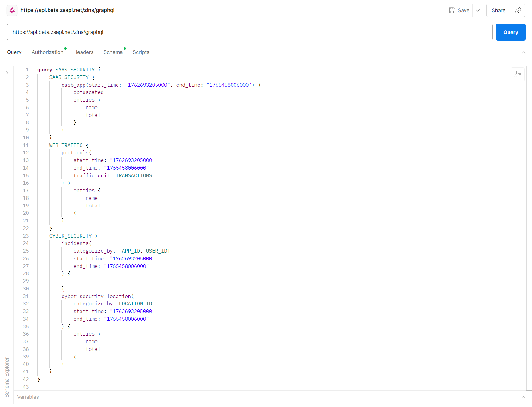This screenshot has height=407, width=532.
Task: Click 'APP_ID' on line 25
Action: (x=131, y=251)
